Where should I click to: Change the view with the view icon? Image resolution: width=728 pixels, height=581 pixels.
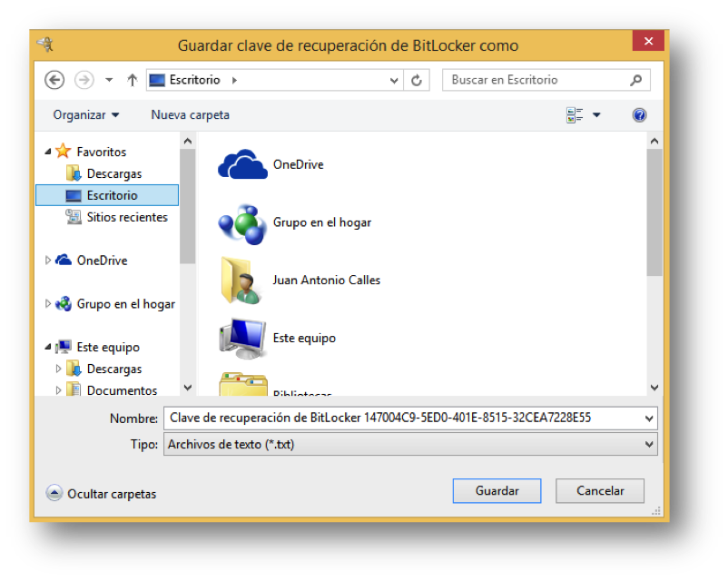575,114
